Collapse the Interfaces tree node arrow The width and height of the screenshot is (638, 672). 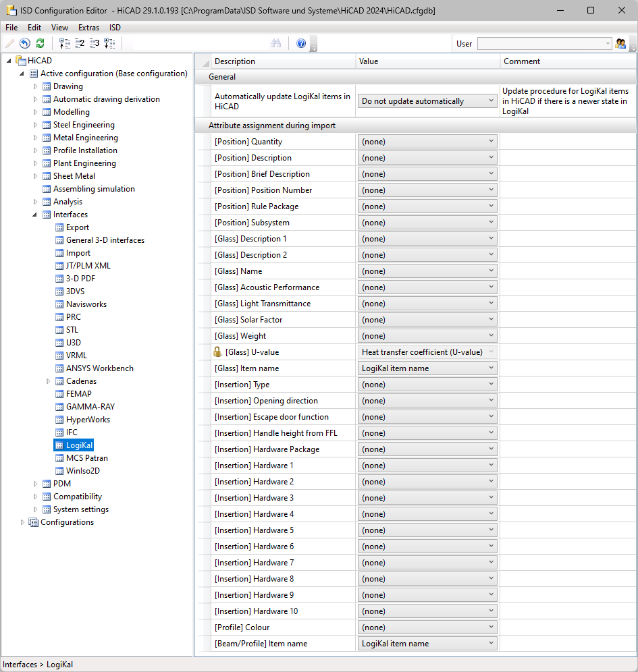pos(35,215)
